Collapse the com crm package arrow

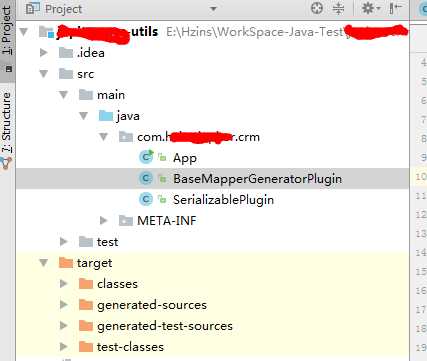pos(104,137)
